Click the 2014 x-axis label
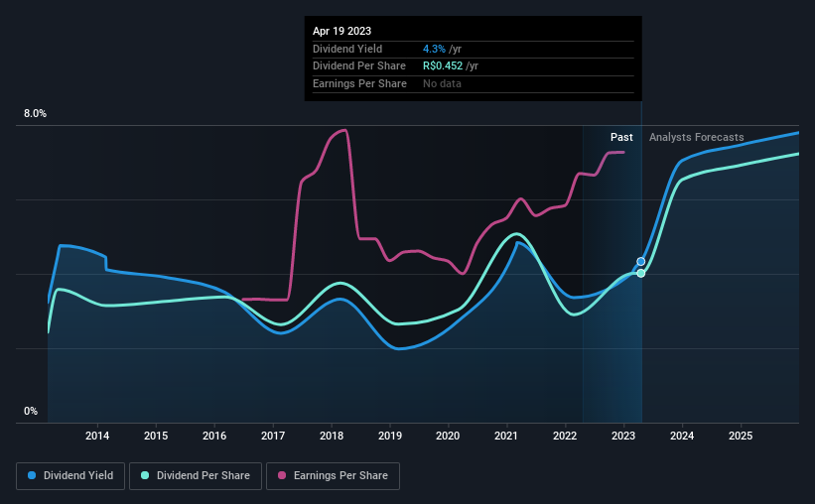Image resolution: width=815 pixels, height=504 pixels. pos(97,436)
